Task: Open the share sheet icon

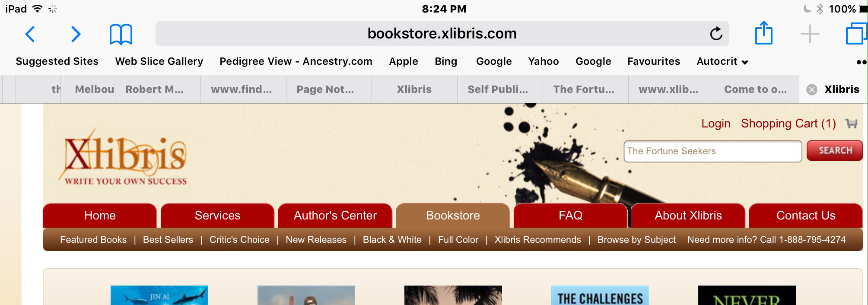Action: (x=763, y=33)
